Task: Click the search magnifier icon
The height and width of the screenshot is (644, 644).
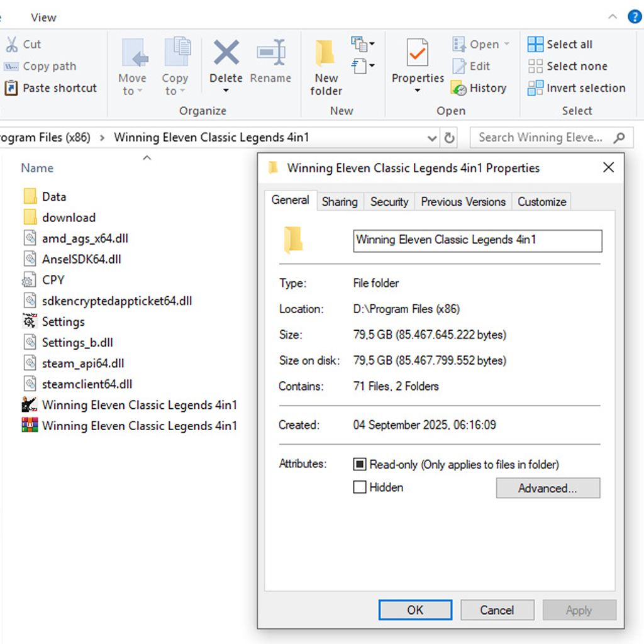Action: (619, 138)
